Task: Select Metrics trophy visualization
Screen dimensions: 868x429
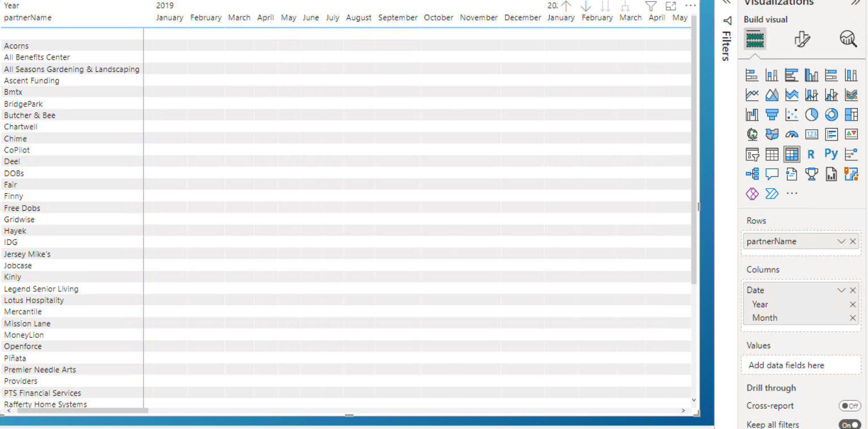Action: coord(811,174)
